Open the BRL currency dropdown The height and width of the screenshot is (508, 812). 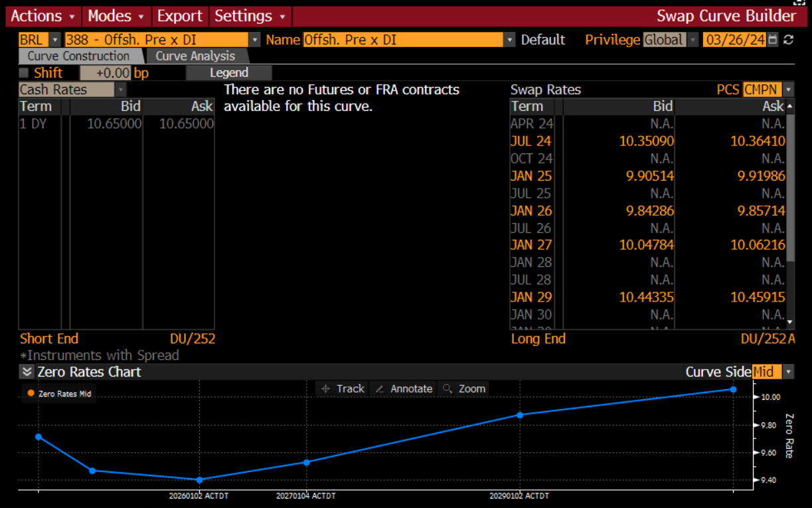(54, 40)
